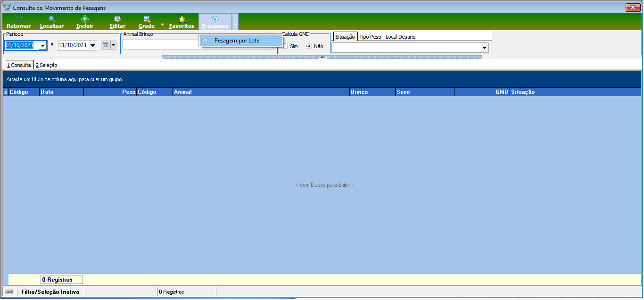Select Não for Calcula GMD
Image resolution: width=644 pixels, height=300 pixels.
point(315,46)
